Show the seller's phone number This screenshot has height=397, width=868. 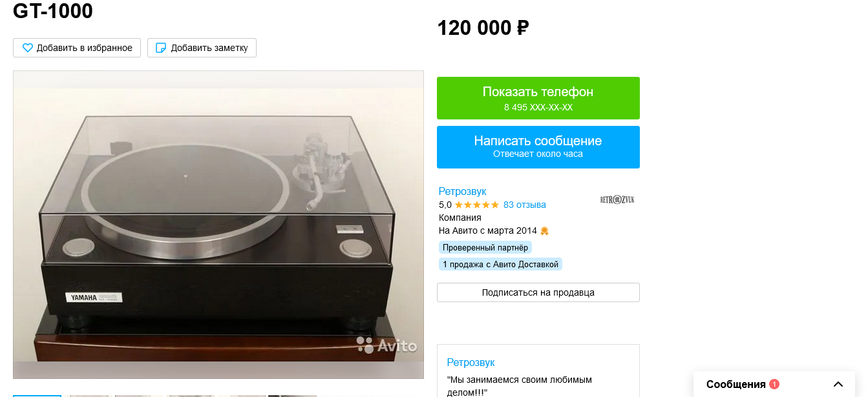coord(538,98)
